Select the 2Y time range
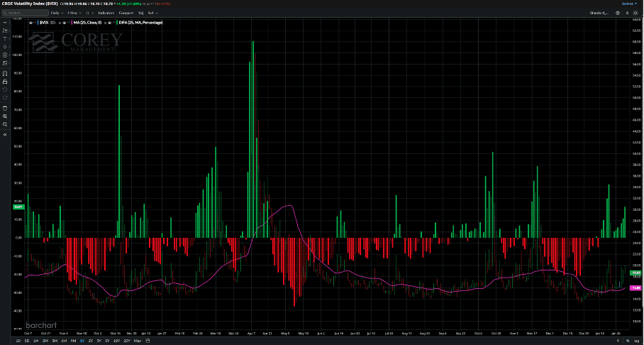 (x=91, y=341)
